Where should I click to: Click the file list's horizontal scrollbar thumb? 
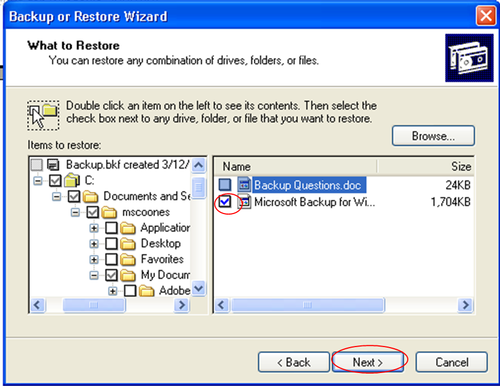tap(308, 305)
